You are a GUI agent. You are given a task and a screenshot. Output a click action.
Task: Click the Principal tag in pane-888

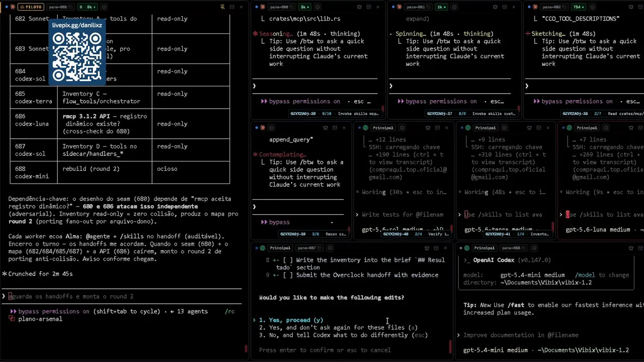484,248
